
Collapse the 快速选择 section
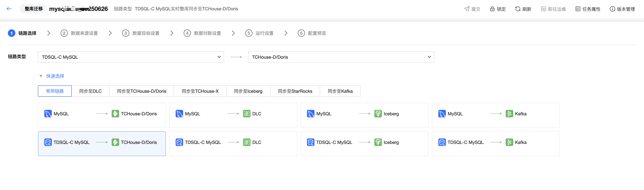[41, 76]
